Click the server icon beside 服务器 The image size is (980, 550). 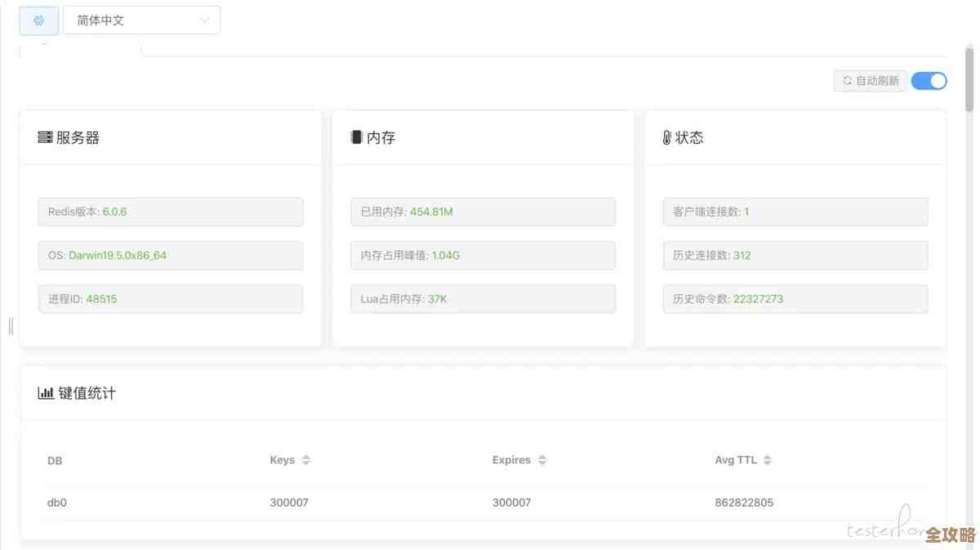(45, 137)
